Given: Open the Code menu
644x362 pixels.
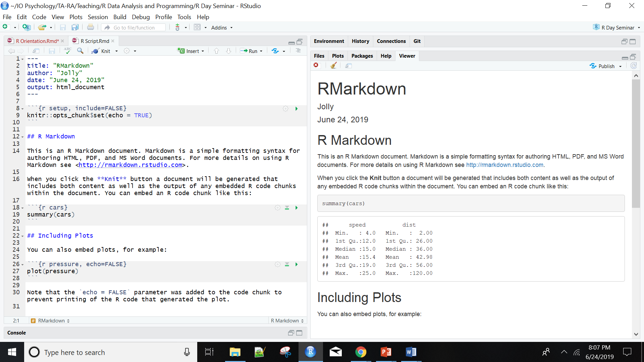Looking at the screenshot, I should 39,17.
